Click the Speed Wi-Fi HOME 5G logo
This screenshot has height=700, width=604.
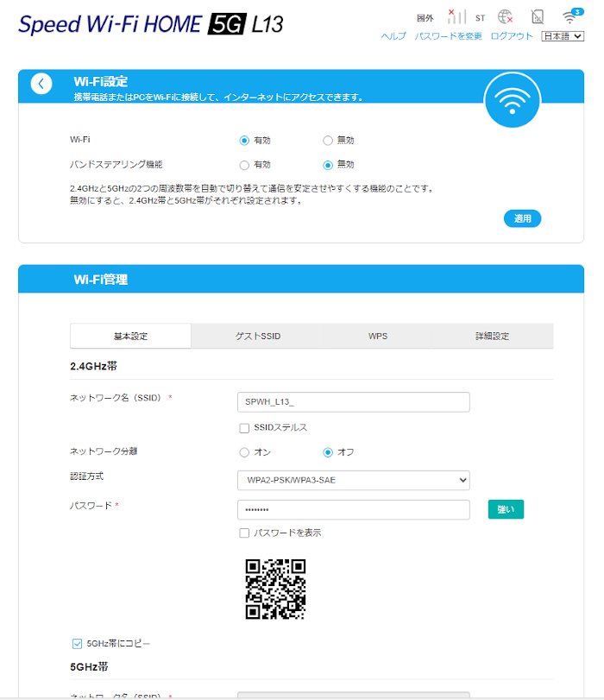pyautogui.click(x=150, y=24)
